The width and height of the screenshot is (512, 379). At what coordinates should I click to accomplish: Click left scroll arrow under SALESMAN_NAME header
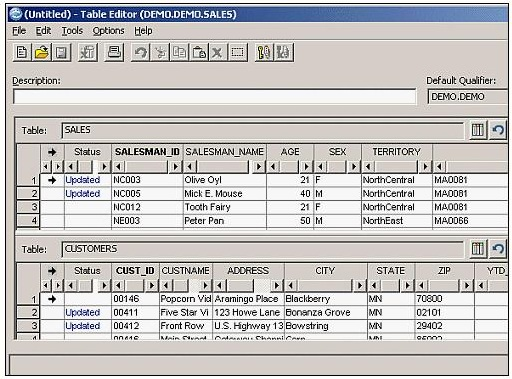(190, 166)
